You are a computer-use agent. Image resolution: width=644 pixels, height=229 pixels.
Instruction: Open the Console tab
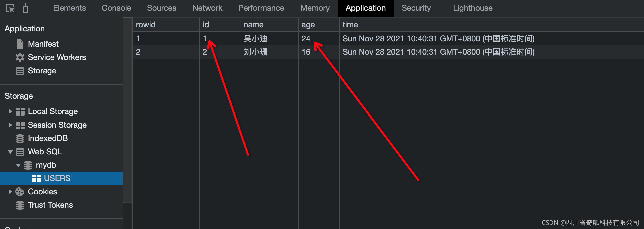pos(116,8)
